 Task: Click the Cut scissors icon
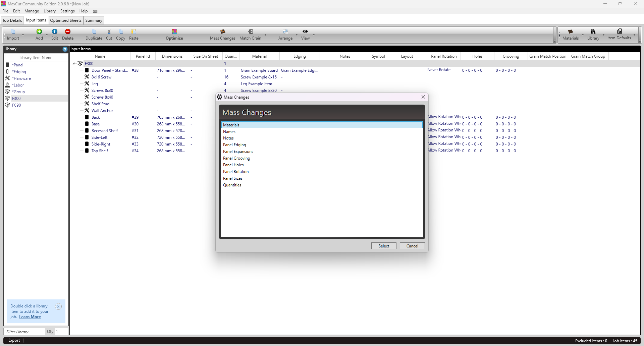coord(109,35)
